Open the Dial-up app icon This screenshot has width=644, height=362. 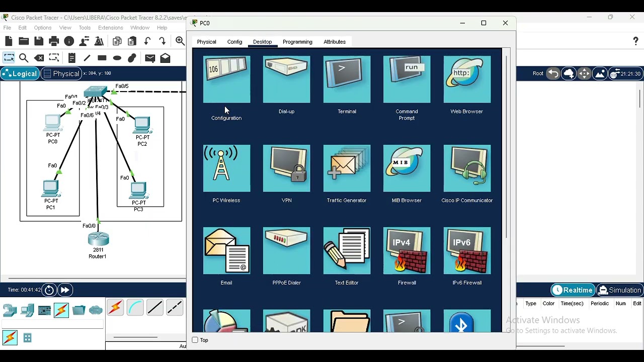(x=287, y=79)
